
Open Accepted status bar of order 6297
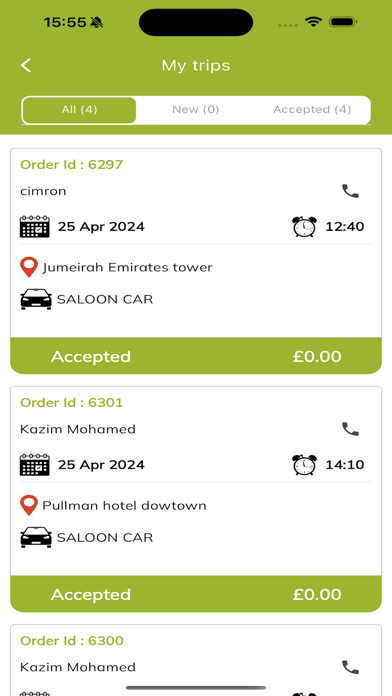(196, 356)
